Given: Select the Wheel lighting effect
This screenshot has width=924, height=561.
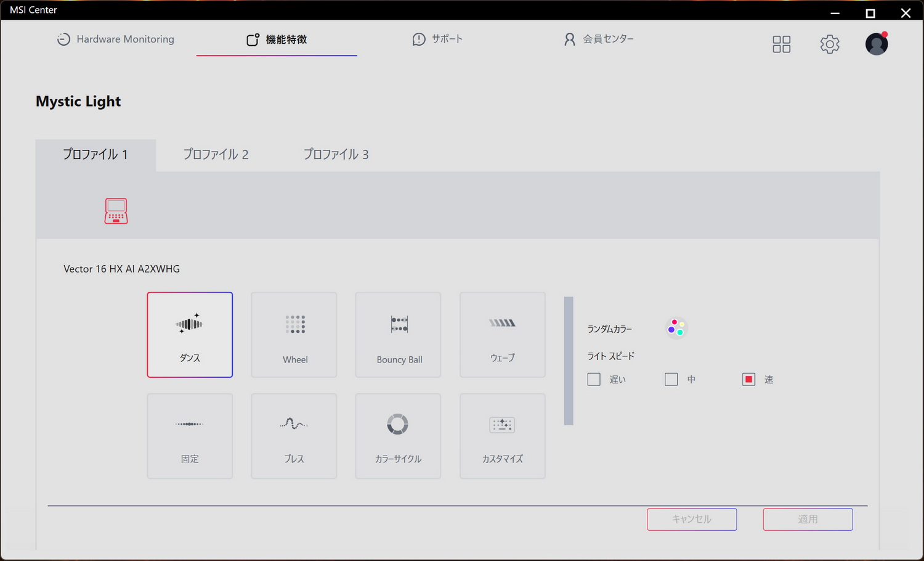Looking at the screenshot, I should coord(294,335).
